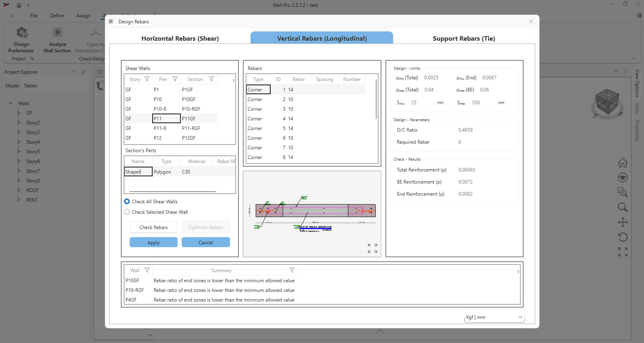Click the Analyze Wall Section icon

(x=58, y=33)
